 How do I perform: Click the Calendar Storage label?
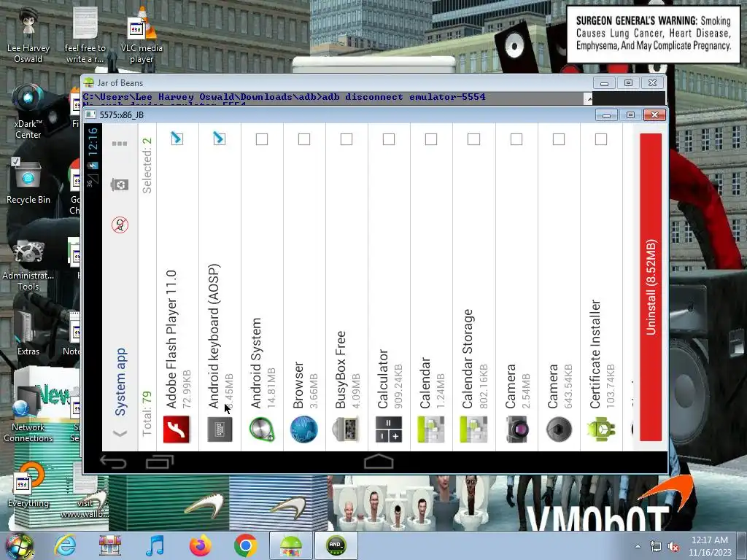click(x=468, y=359)
